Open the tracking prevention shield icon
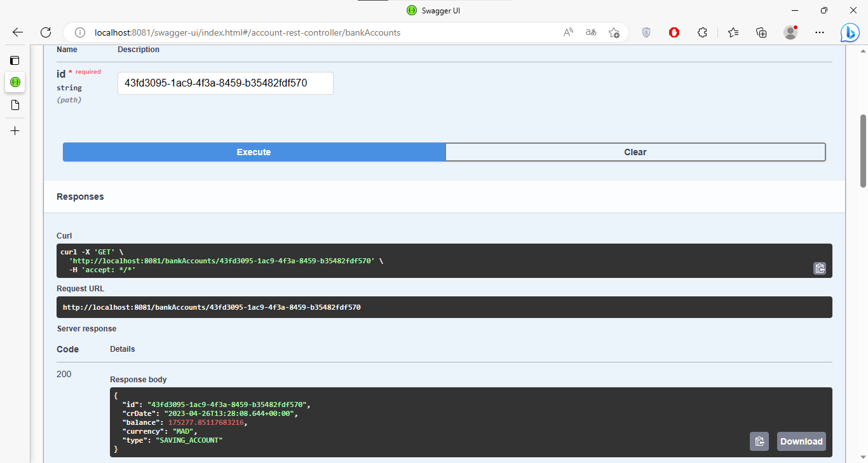This screenshot has height=463, width=868. (x=646, y=32)
